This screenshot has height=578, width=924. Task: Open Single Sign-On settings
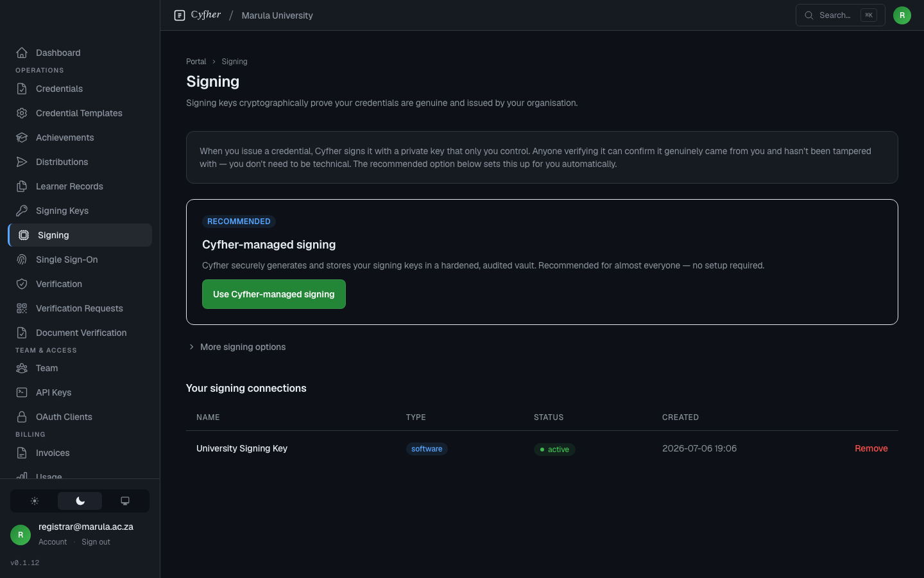click(x=80, y=259)
